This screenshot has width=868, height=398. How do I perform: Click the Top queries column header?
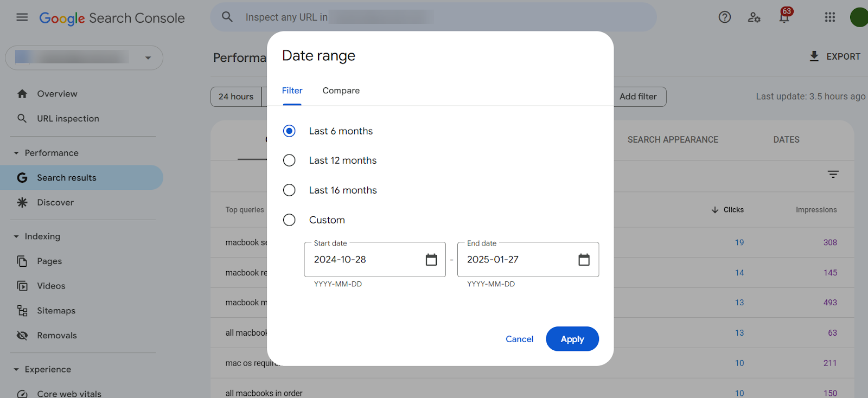[x=245, y=210]
